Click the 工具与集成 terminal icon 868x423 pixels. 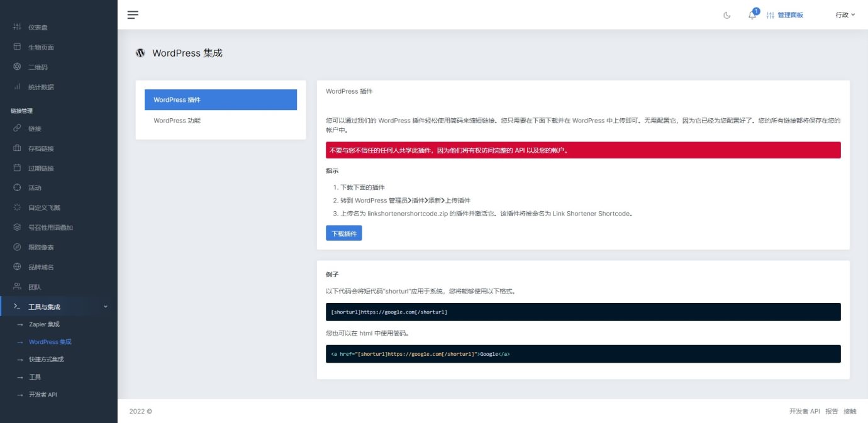(x=17, y=307)
